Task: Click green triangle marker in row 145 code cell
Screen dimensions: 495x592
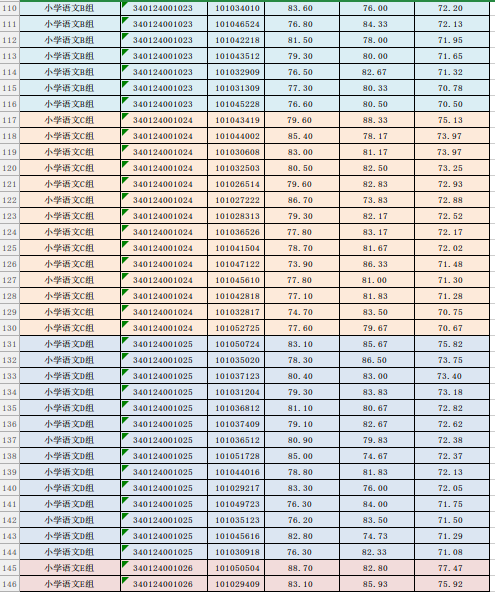Action: 125,564
